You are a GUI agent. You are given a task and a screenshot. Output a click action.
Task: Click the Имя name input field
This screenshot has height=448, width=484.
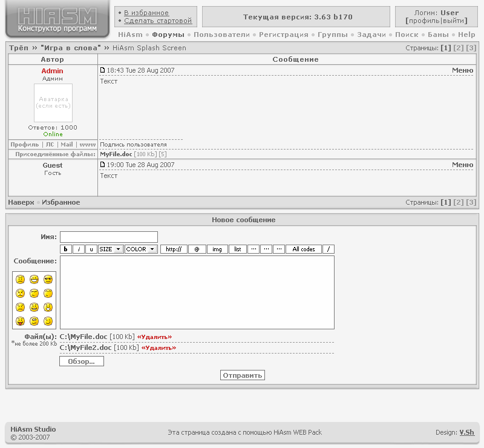pyautogui.click(x=109, y=237)
